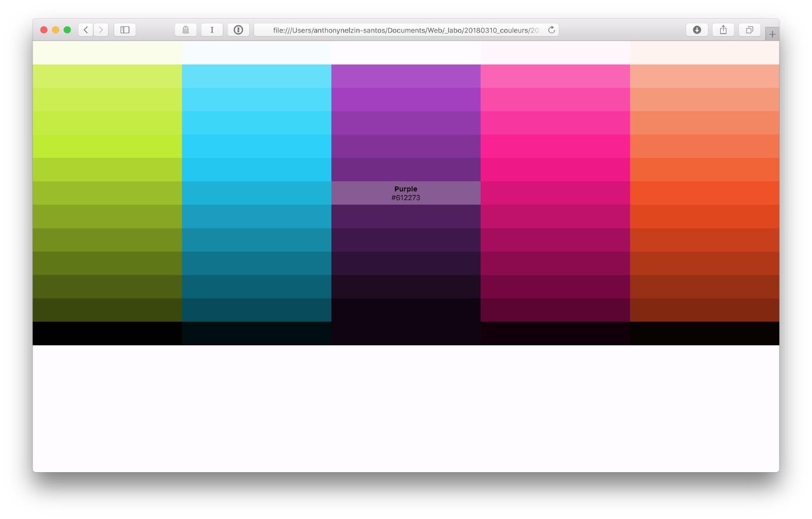812x519 pixels.
Task: Click the Instapaper 'I' extension button
Action: (x=212, y=30)
